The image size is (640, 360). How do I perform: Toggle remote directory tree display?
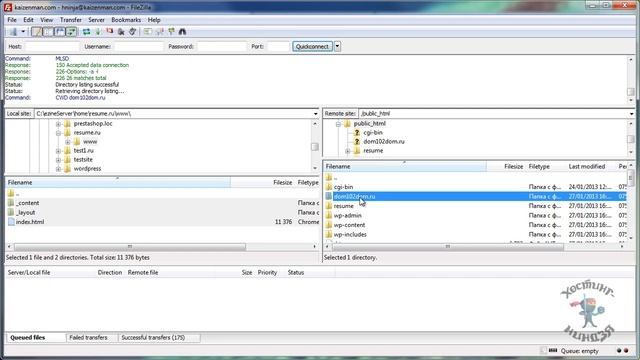pyautogui.click(x=60, y=31)
